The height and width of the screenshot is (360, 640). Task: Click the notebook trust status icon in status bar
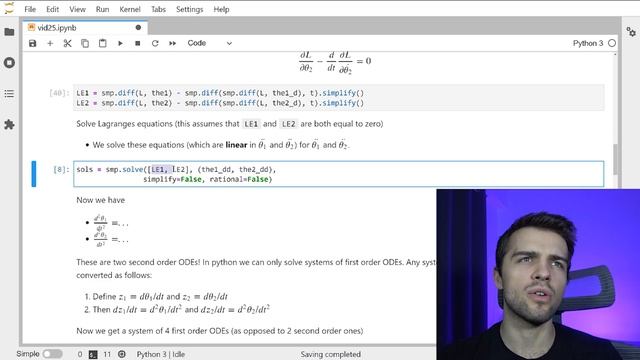pyautogui.click(x=122, y=354)
